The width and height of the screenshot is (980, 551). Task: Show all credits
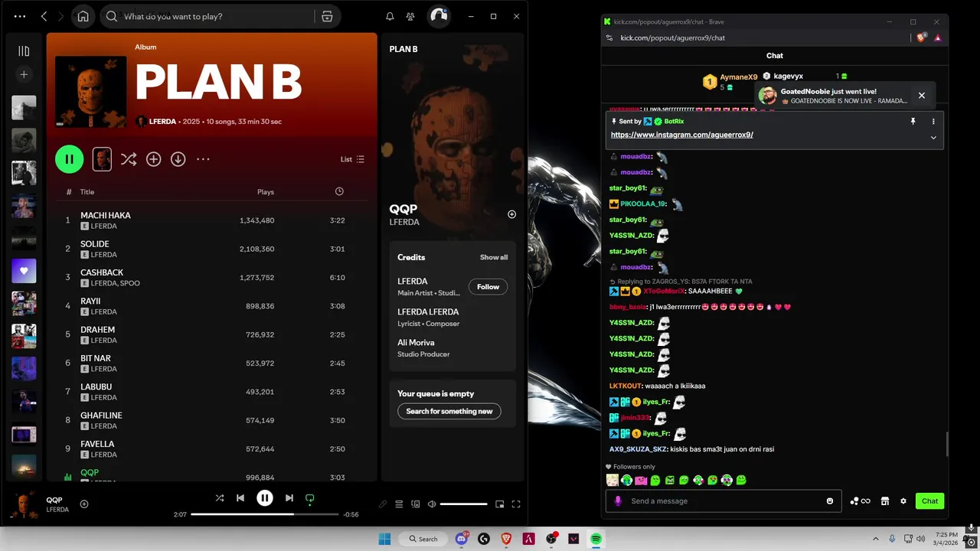click(x=494, y=257)
